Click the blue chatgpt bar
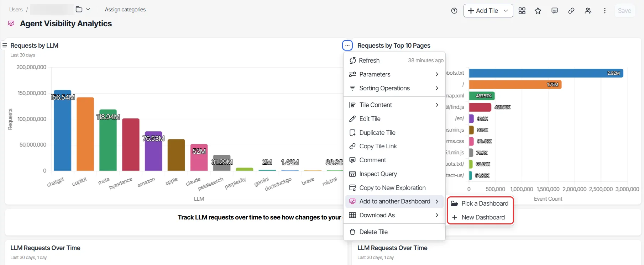 tap(62, 130)
